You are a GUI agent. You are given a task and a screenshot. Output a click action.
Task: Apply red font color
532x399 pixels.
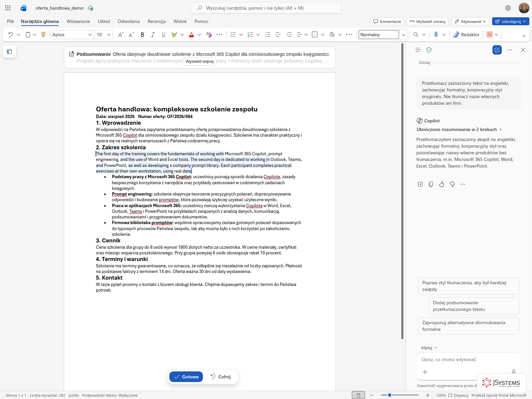[192, 35]
